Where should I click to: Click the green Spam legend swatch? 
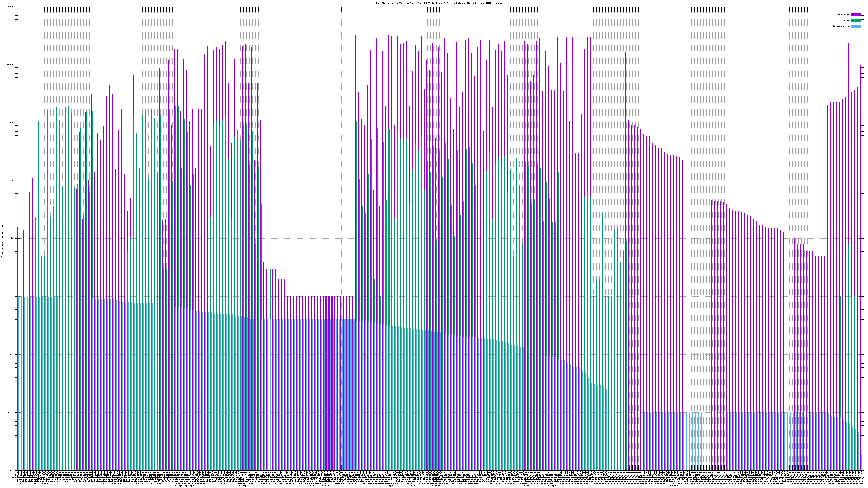856,21
